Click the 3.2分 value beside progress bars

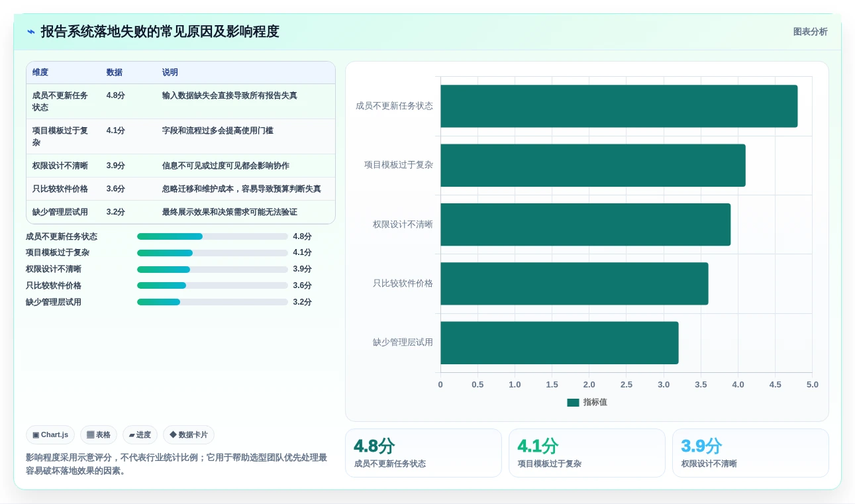pyautogui.click(x=303, y=302)
